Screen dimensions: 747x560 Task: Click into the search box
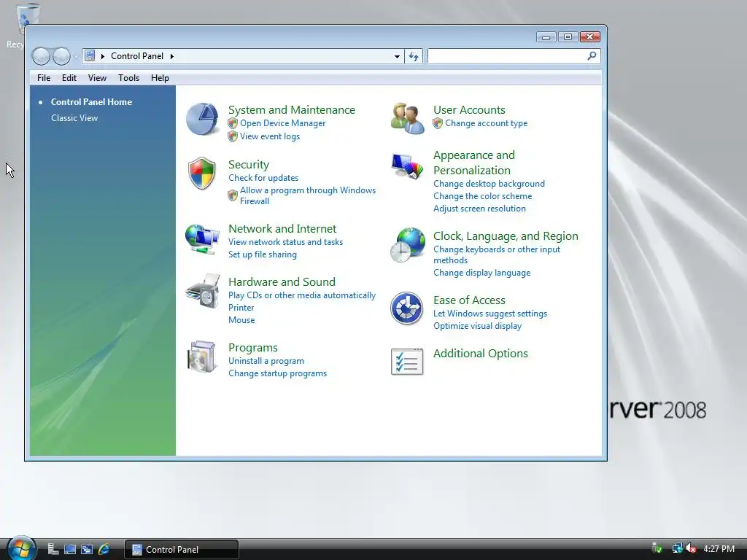(507, 56)
